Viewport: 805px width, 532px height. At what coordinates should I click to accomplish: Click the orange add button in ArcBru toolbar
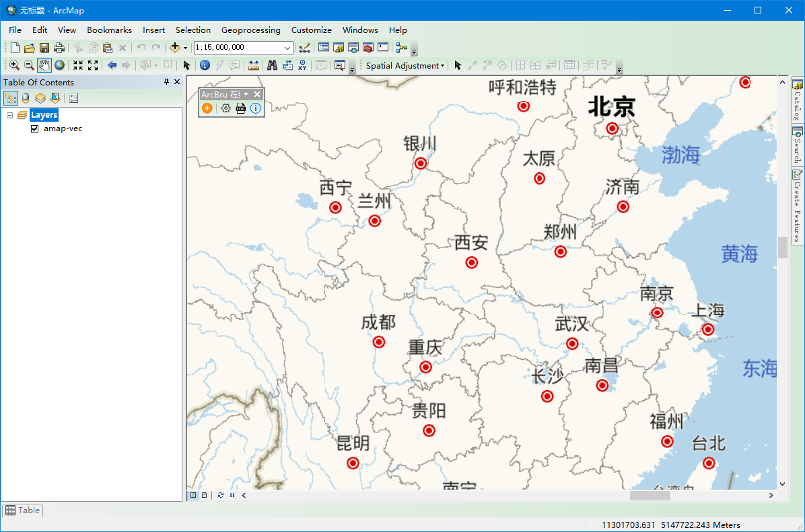point(207,108)
